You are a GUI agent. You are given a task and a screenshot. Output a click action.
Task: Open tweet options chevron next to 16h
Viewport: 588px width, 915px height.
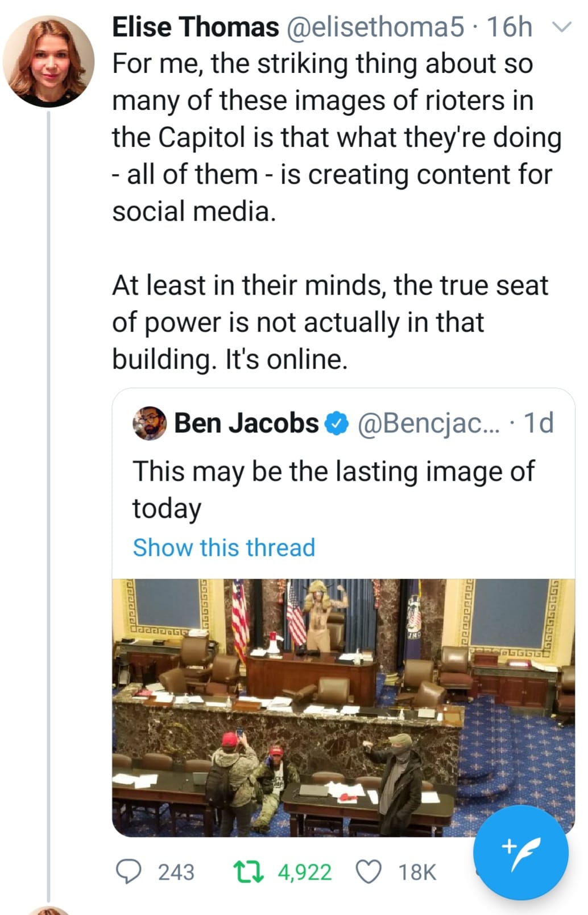[x=562, y=27]
